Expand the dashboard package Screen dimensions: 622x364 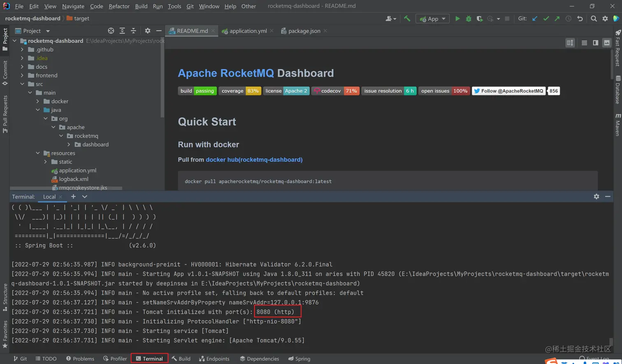(x=69, y=144)
